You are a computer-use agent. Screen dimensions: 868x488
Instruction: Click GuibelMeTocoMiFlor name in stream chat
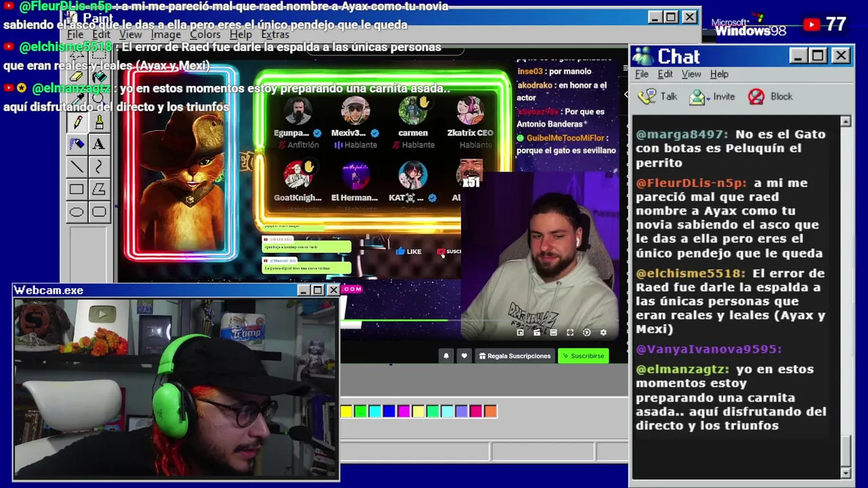pos(565,138)
